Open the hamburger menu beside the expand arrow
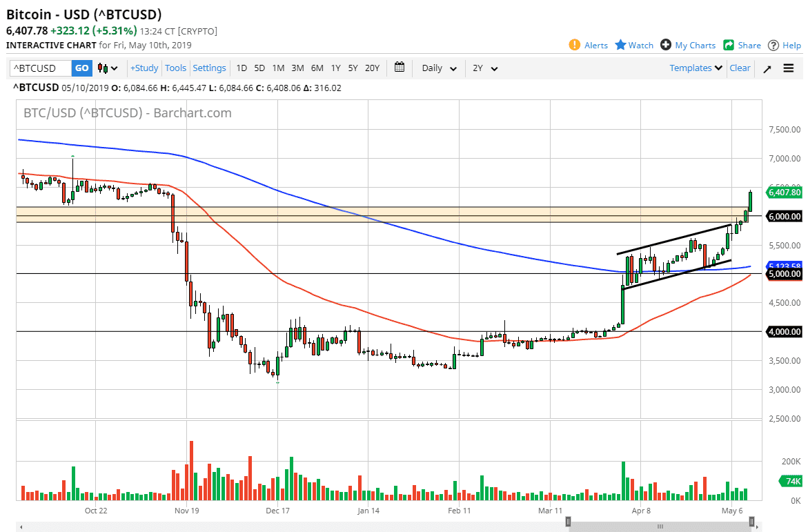Viewport: 808px width, 532px height. click(788, 68)
